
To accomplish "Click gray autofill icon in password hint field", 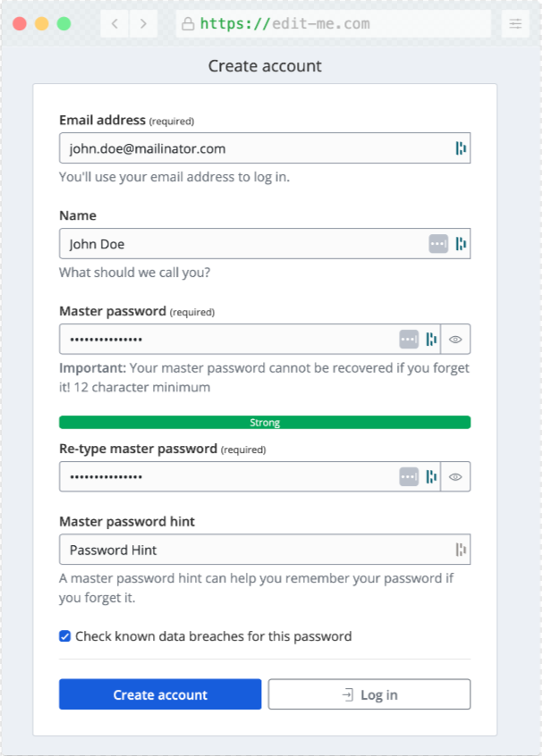I will pos(461,550).
